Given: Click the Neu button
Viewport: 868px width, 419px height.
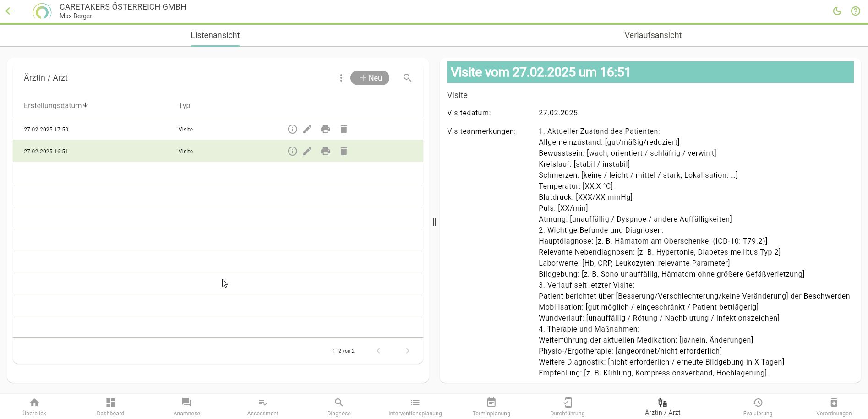Looking at the screenshot, I should (370, 78).
